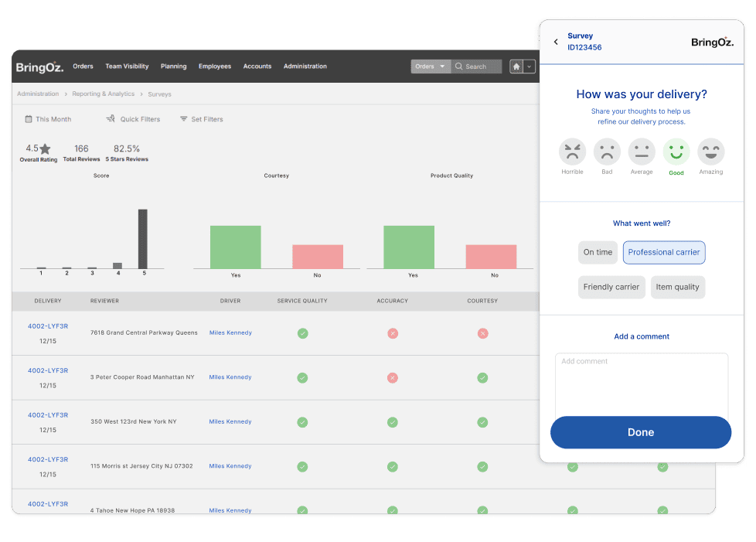
Task: Select the Average face rating
Action: coord(642,152)
